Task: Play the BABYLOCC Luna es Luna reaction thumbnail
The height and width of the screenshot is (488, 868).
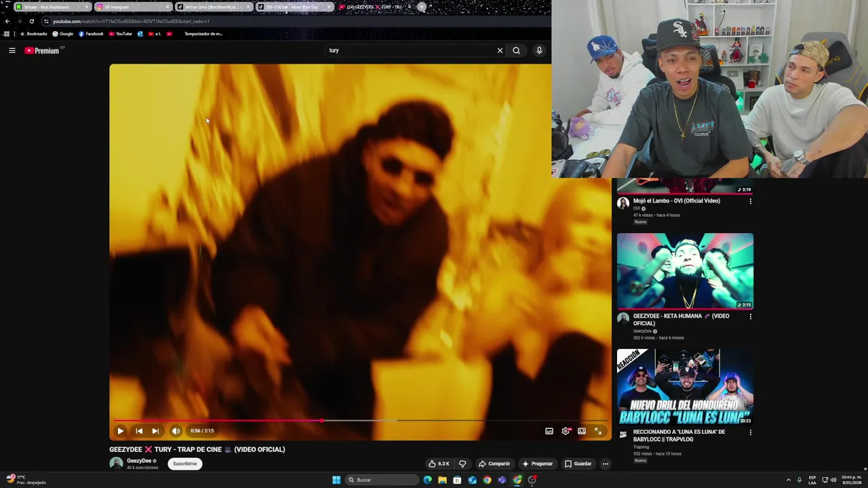Action: (x=685, y=387)
